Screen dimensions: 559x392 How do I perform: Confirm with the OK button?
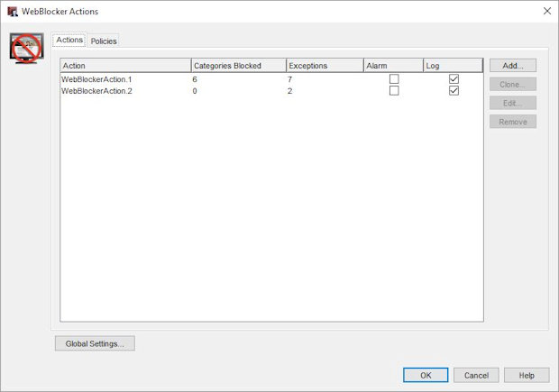point(426,375)
